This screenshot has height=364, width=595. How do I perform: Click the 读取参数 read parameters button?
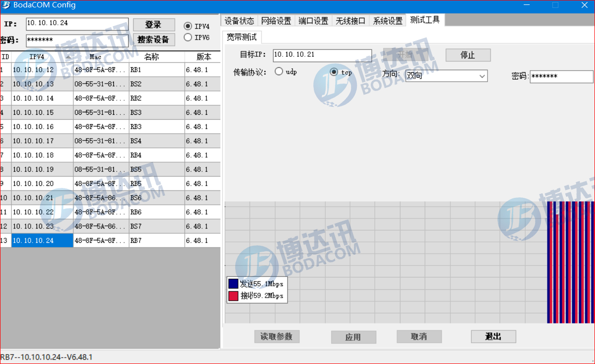coord(277,337)
